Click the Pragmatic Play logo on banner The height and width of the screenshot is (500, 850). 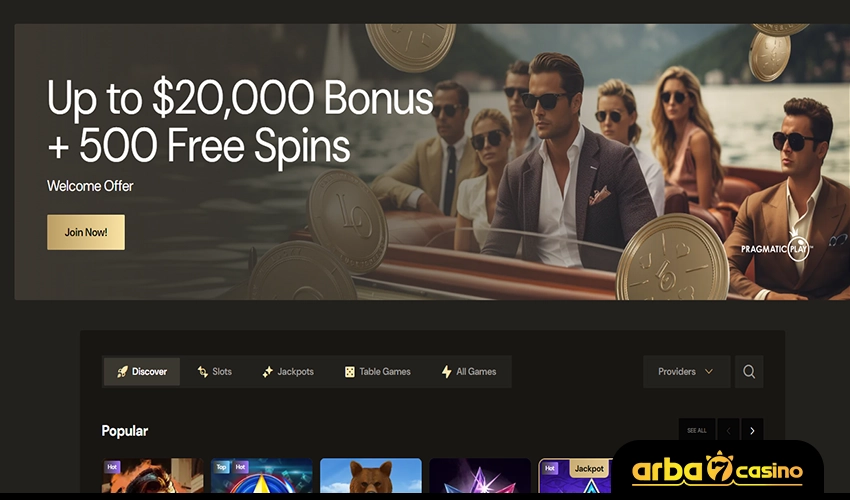point(777,249)
